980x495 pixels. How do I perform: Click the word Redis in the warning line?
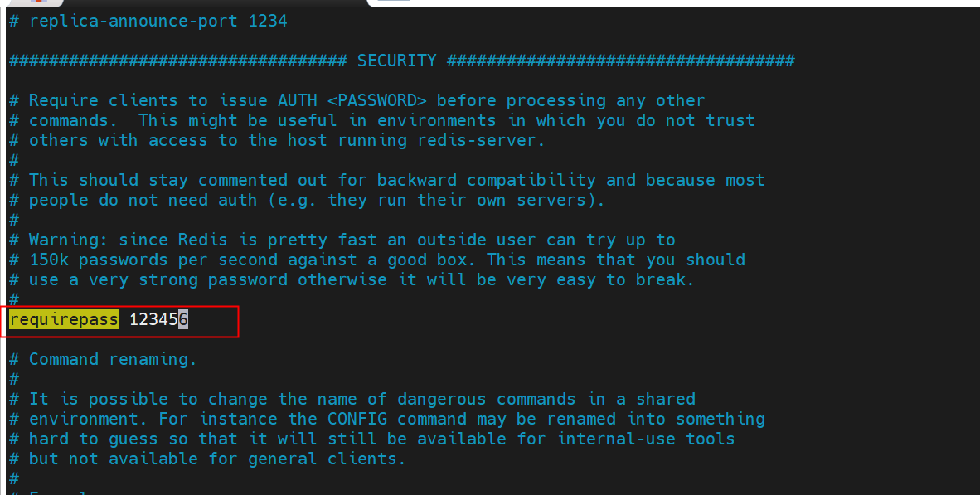[x=202, y=240]
